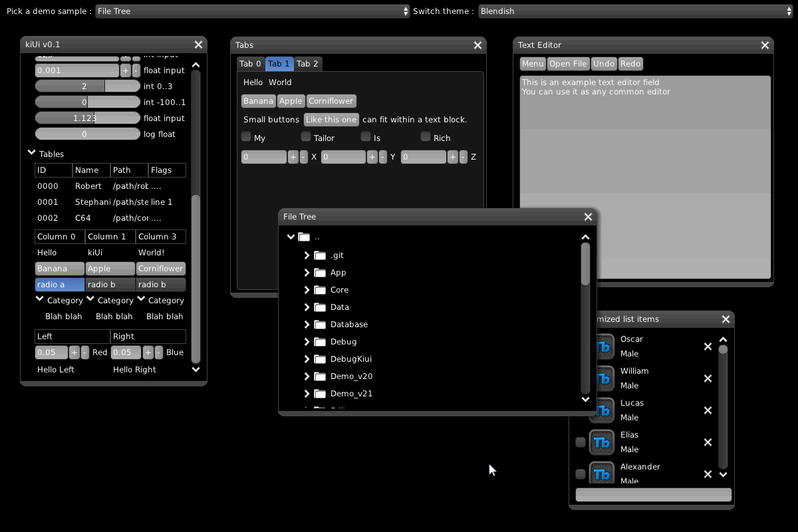
Task: Remove Lucas with his X icon
Action: [x=708, y=410]
